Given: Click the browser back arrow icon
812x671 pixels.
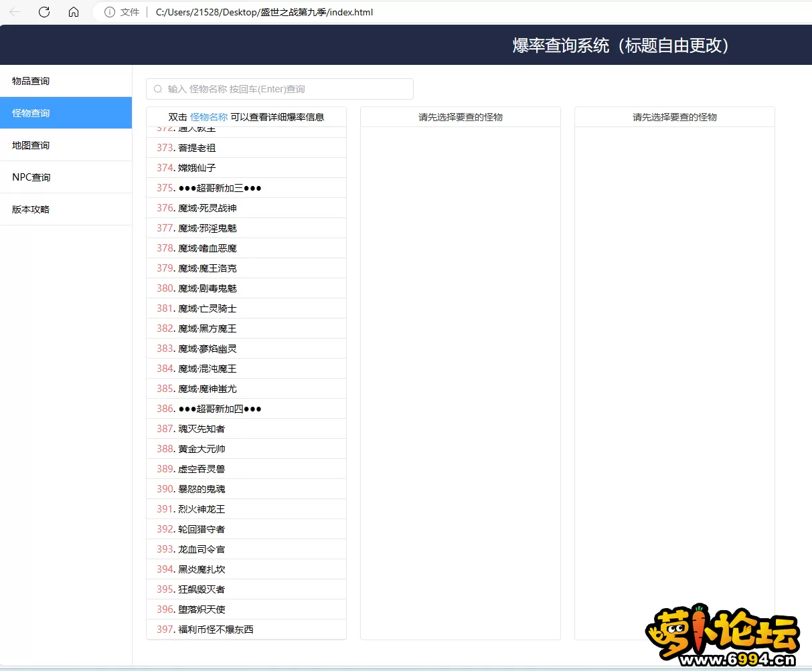Looking at the screenshot, I should 15,12.
